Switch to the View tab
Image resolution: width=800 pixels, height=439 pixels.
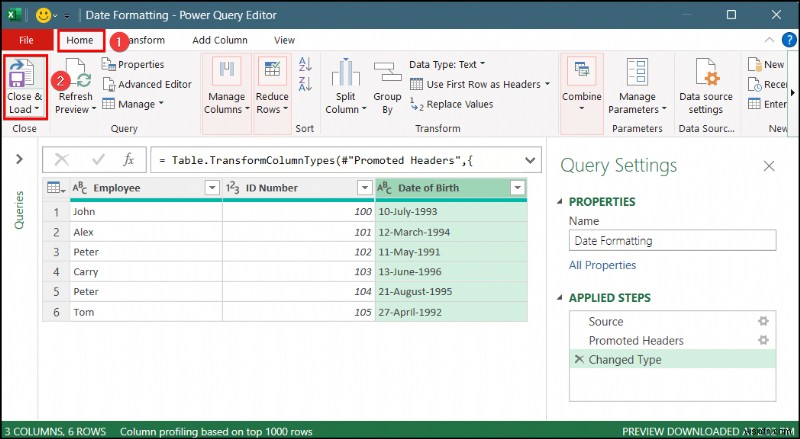click(x=284, y=40)
